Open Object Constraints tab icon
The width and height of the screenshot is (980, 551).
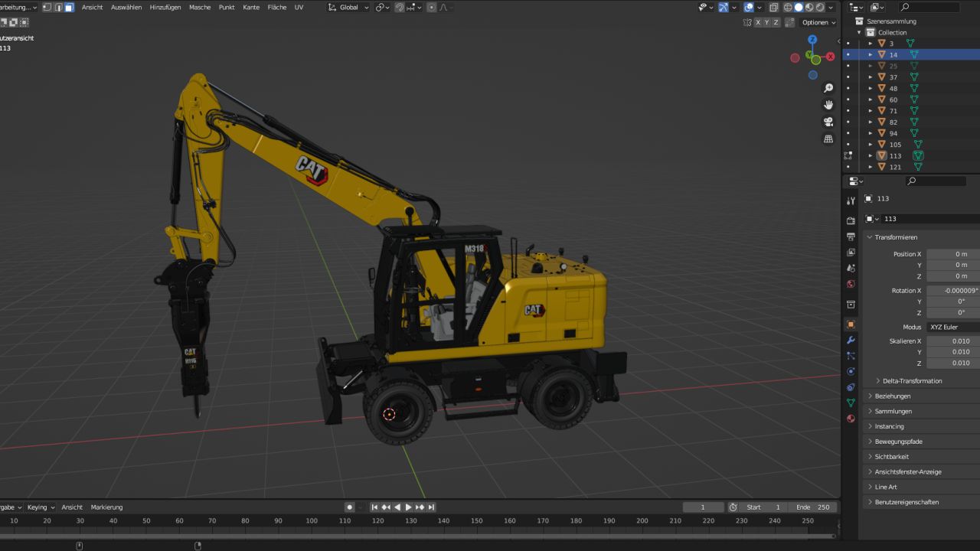click(851, 387)
